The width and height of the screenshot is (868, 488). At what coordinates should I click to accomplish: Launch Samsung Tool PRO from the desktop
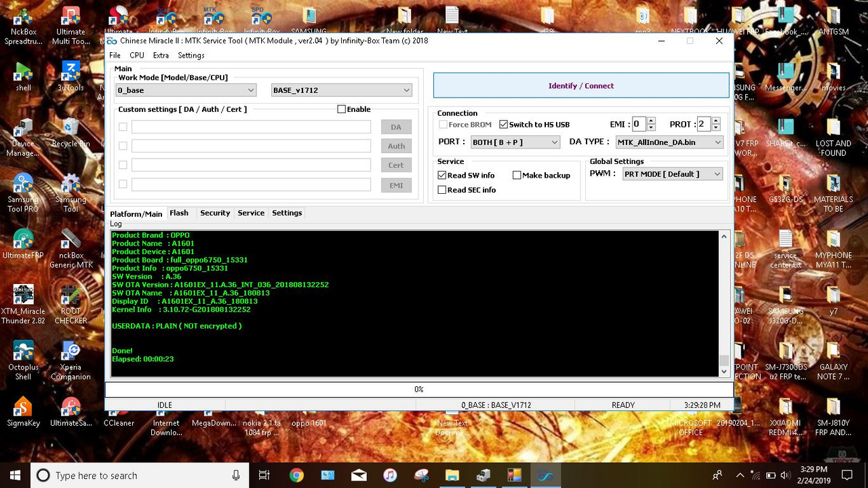tap(23, 193)
